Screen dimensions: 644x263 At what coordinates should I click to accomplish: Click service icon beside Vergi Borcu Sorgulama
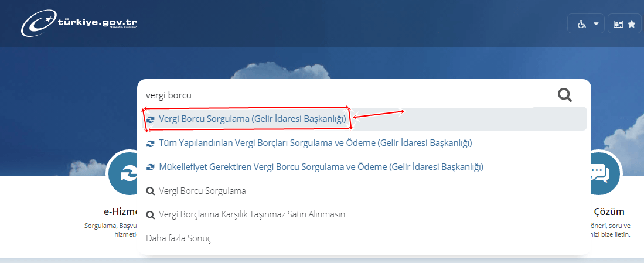(151, 119)
